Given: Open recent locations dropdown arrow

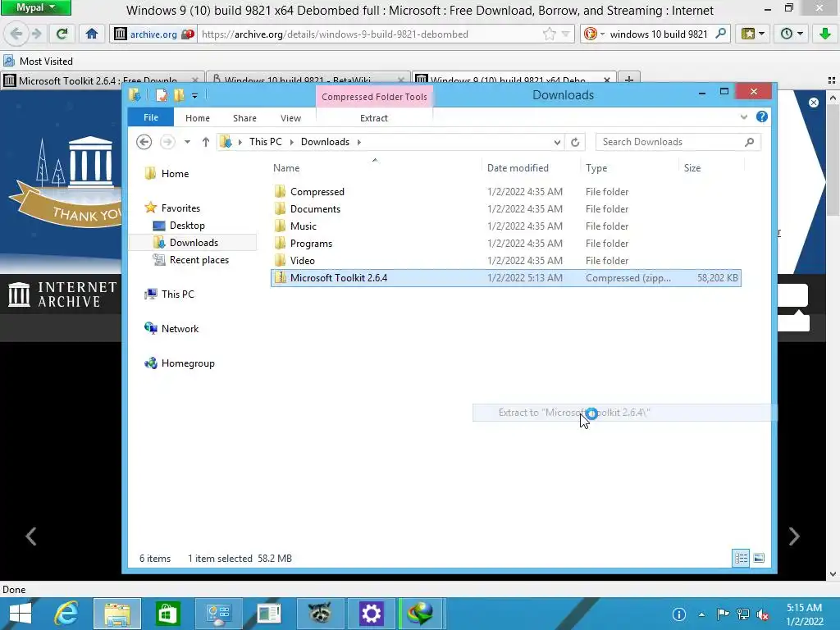Looking at the screenshot, I should [187, 142].
